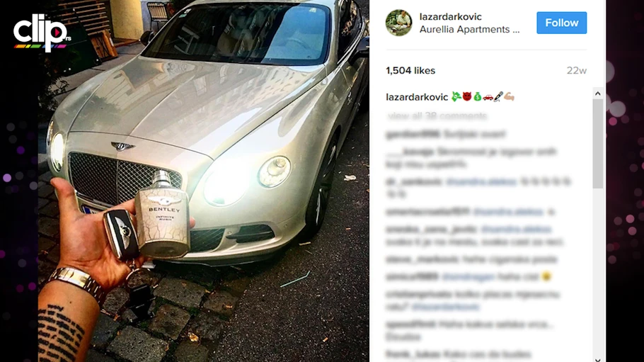Click the 1,504 likes count
The height and width of the screenshot is (362, 644).
pos(410,71)
